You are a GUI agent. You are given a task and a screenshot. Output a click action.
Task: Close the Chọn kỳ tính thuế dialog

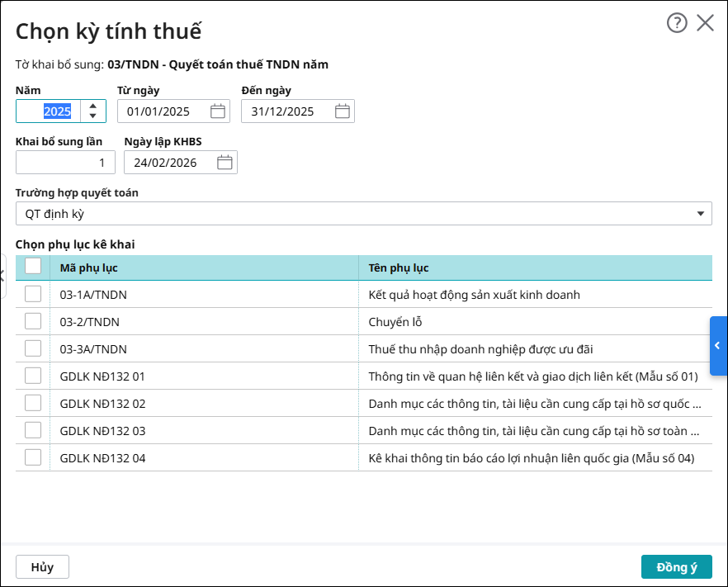point(705,23)
